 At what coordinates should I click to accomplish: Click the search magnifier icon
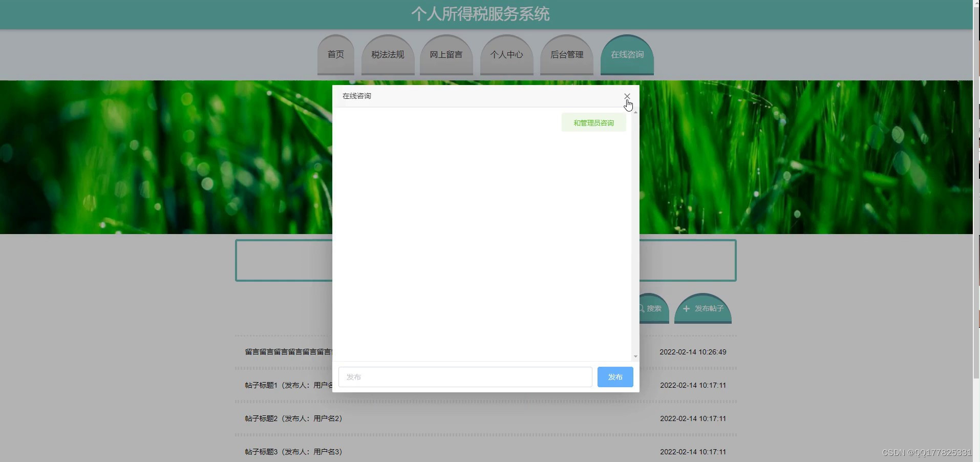(x=641, y=309)
